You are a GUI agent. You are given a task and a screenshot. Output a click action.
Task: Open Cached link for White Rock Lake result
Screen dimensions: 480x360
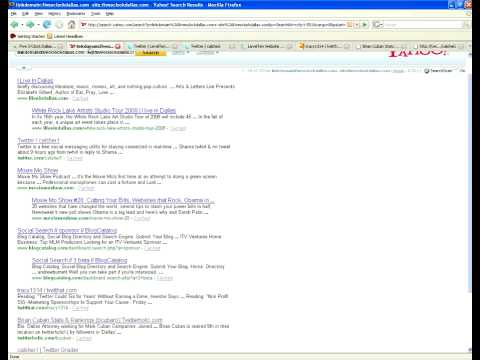coord(178,128)
